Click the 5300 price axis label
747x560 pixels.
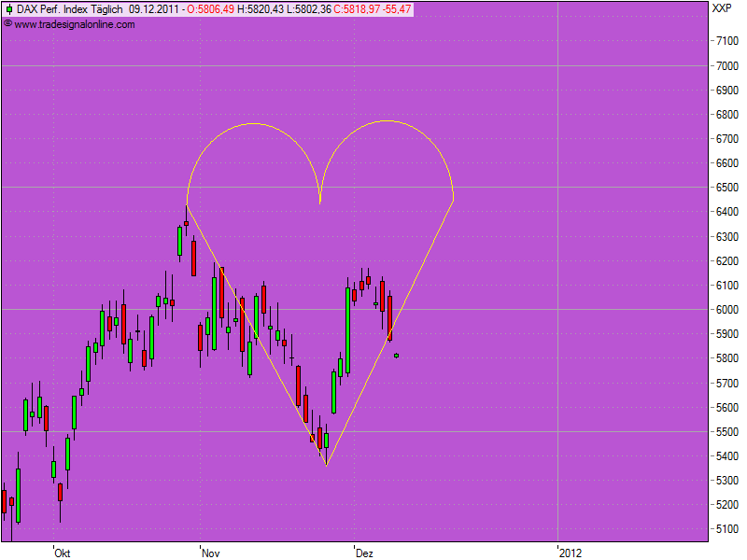coord(727,481)
